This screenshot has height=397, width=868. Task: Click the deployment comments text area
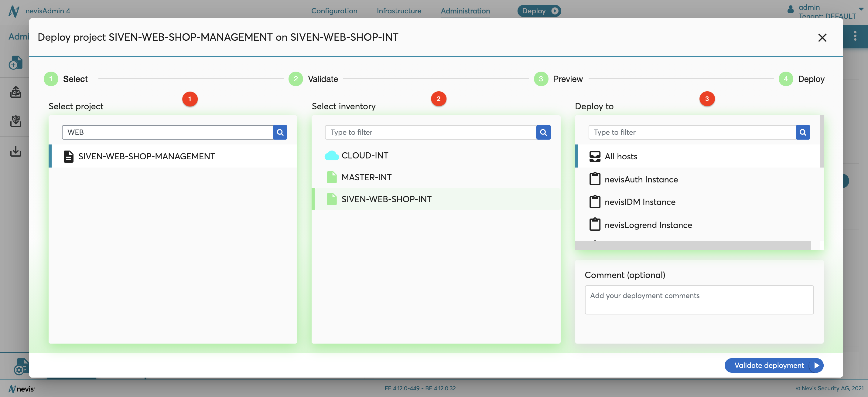coord(699,300)
